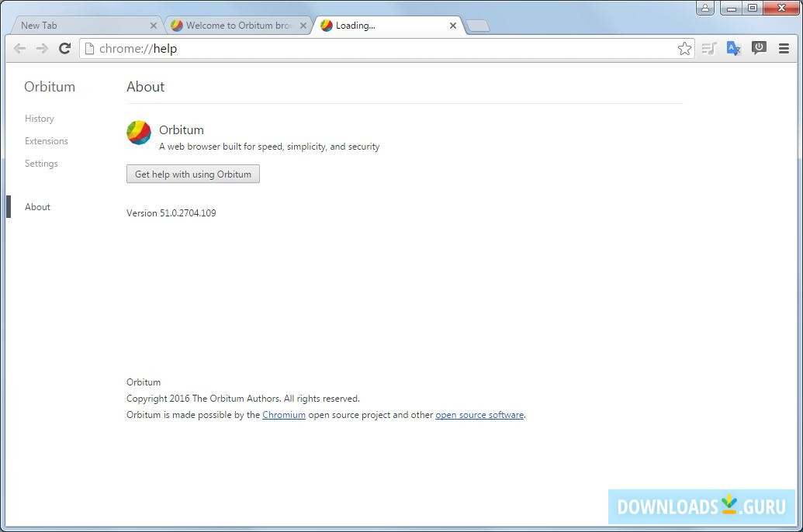803x532 pixels.
Task: Close the New Tab tab
Action: [153, 26]
